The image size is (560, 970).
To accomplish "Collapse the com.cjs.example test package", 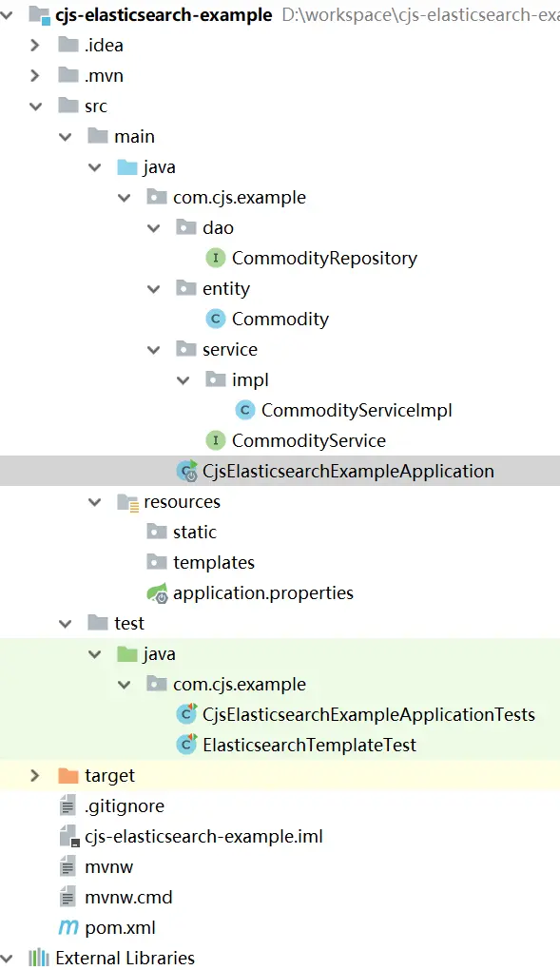I will click(122, 684).
